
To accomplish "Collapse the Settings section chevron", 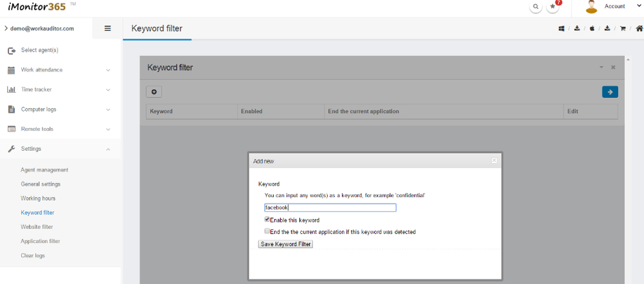I will tap(108, 149).
